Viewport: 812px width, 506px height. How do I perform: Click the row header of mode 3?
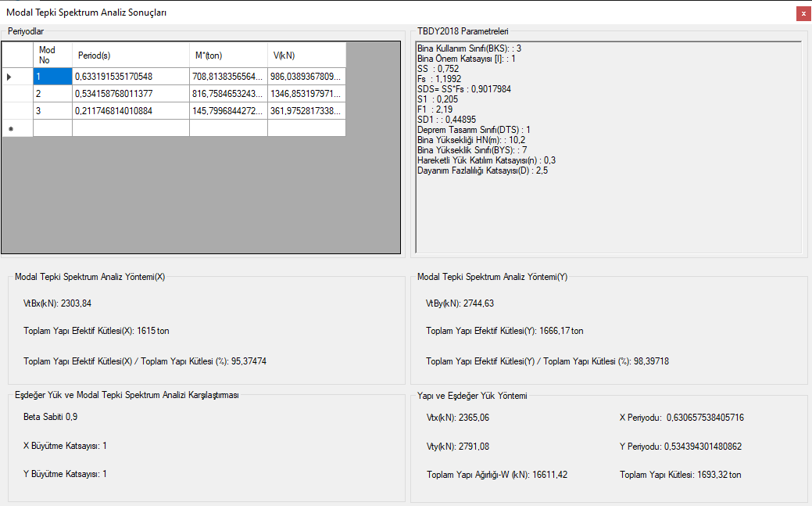pos(17,110)
